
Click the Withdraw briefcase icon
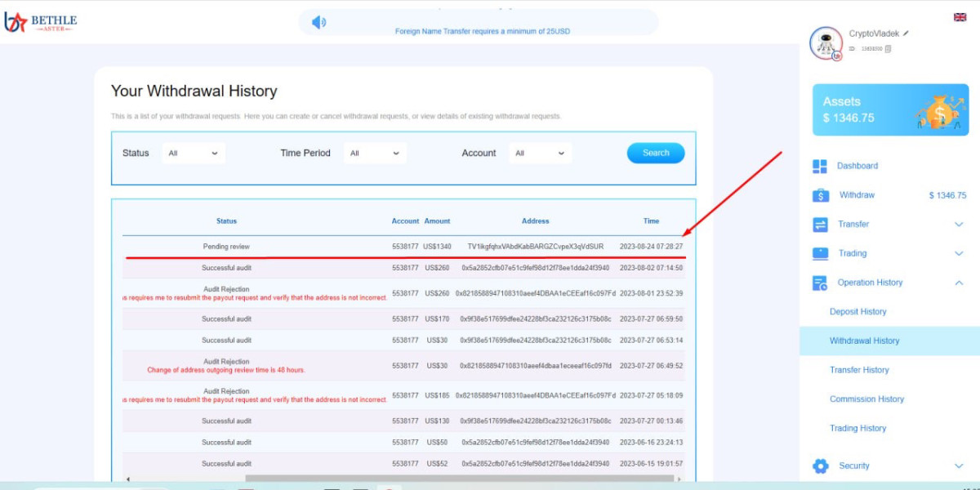pyautogui.click(x=820, y=195)
